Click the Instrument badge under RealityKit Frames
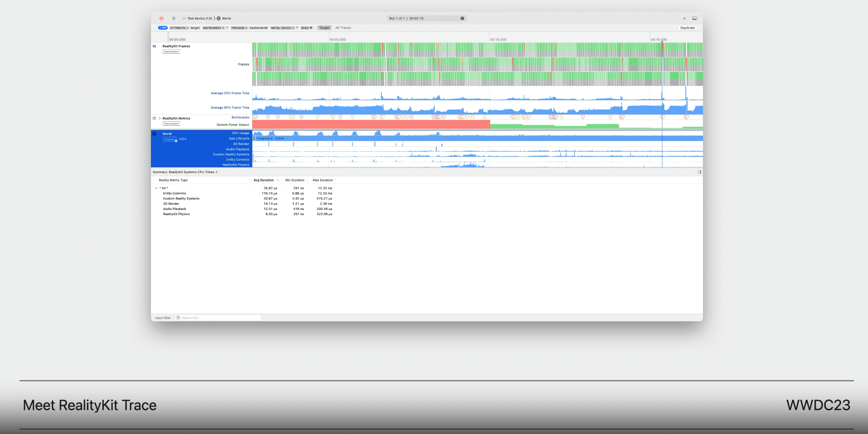Screen dimensions: 868x434 pos(171,51)
